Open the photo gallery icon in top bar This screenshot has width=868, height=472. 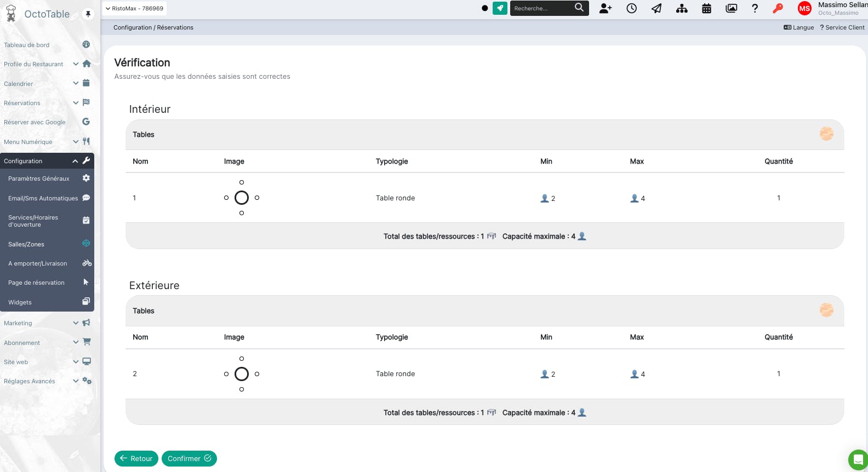point(731,8)
